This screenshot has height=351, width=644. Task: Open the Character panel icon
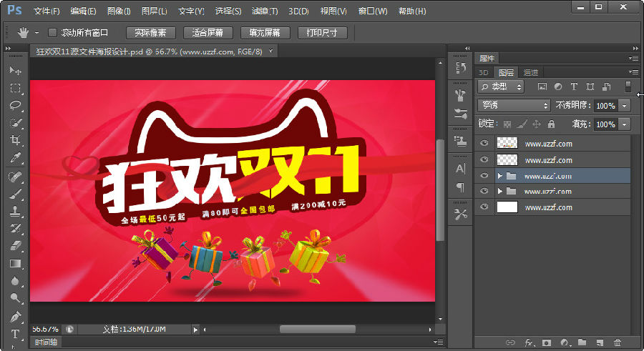pyautogui.click(x=460, y=169)
